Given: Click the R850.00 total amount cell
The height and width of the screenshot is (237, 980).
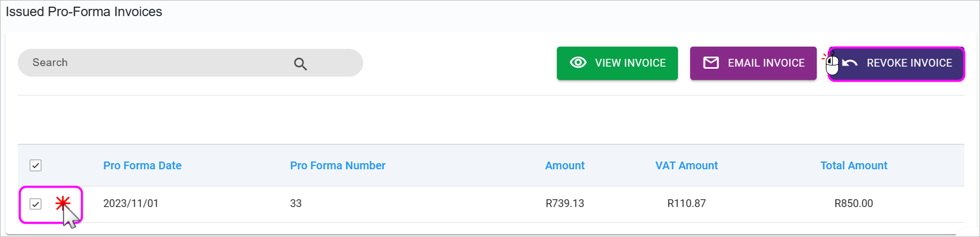Looking at the screenshot, I should (x=853, y=204).
